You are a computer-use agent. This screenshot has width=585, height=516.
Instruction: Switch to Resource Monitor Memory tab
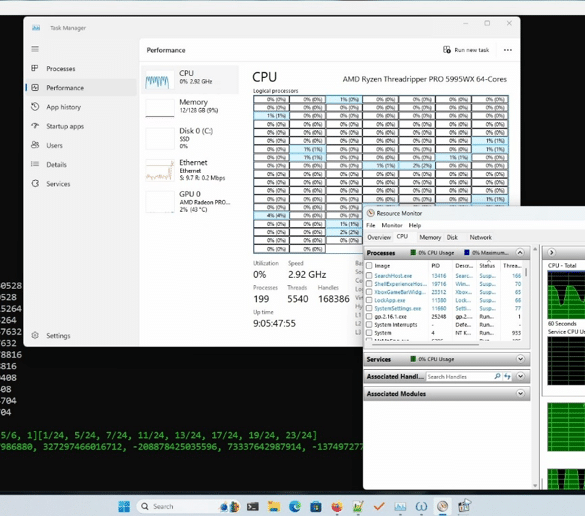coord(430,237)
